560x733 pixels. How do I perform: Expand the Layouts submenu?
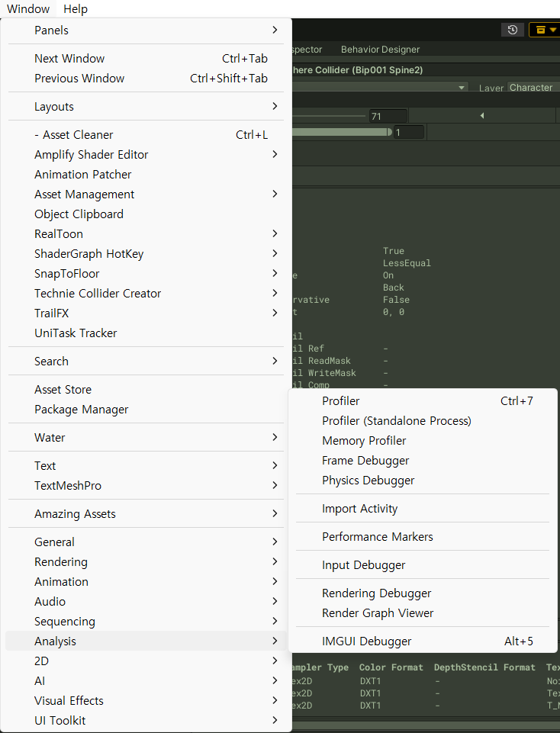coord(146,107)
